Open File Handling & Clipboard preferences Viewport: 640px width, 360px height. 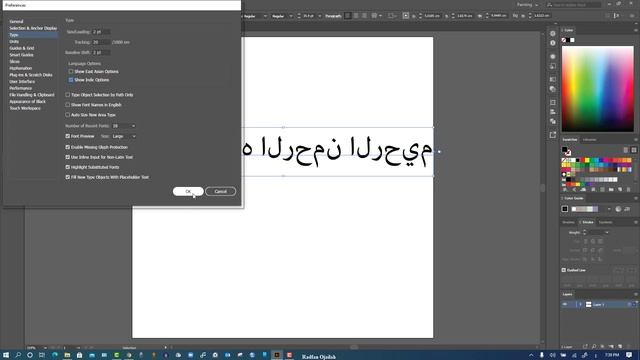pos(31,95)
